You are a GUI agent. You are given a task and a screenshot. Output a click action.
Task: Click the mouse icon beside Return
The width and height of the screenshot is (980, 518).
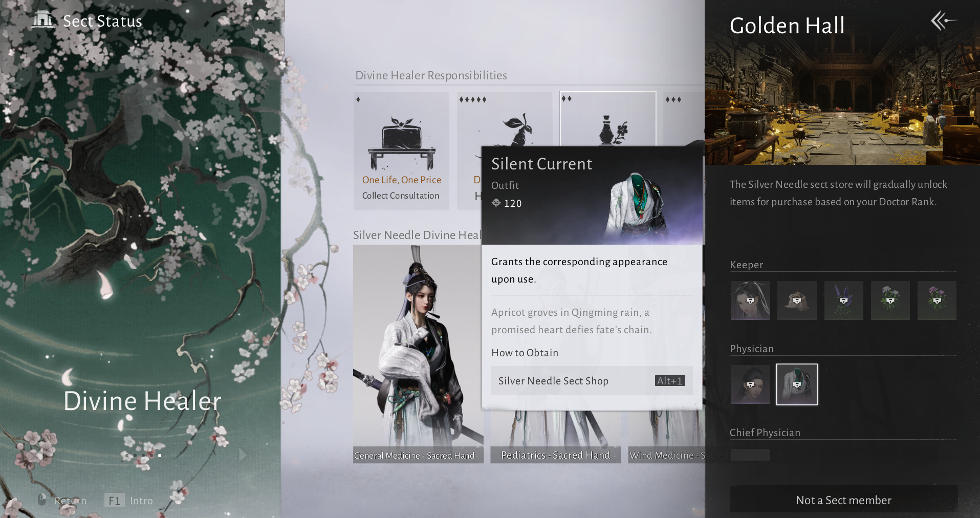(x=42, y=500)
